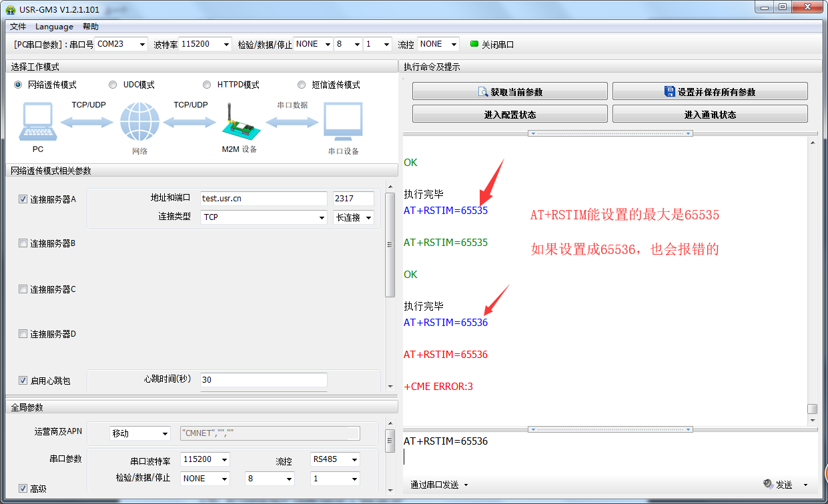
Task: Click the M2M device module icon
Action: (x=238, y=122)
